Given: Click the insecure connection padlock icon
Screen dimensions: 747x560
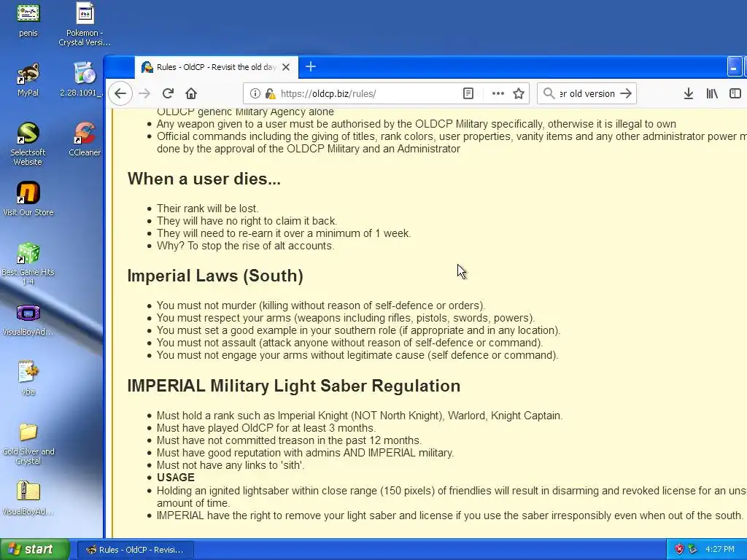Looking at the screenshot, I should tap(270, 93).
